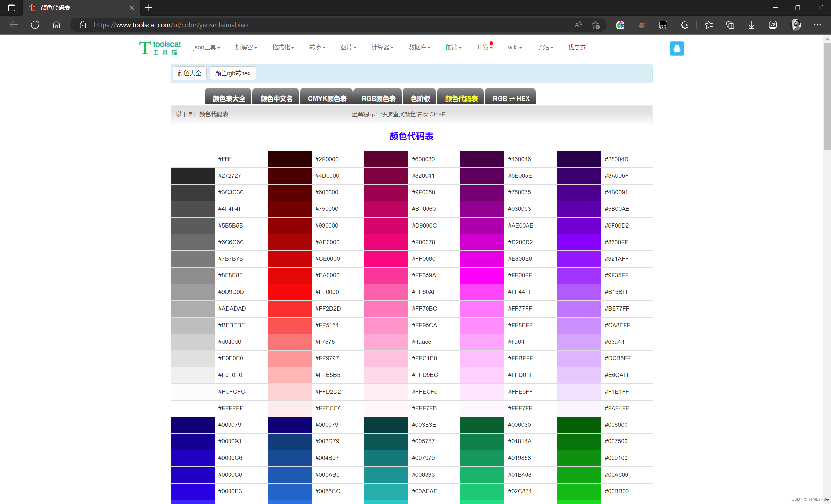831x504 pixels.
Task: Expand the 图片 dropdown menu
Action: click(x=348, y=47)
